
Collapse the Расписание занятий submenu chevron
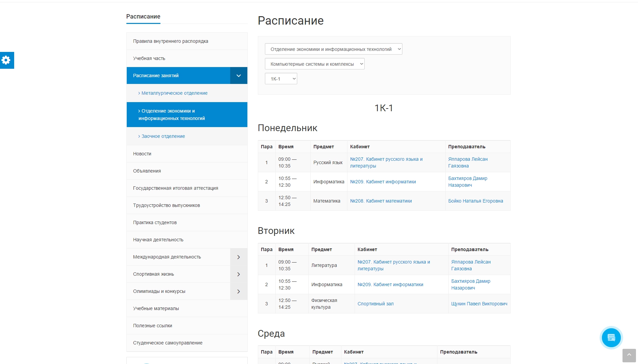pyautogui.click(x=239, y=75)
